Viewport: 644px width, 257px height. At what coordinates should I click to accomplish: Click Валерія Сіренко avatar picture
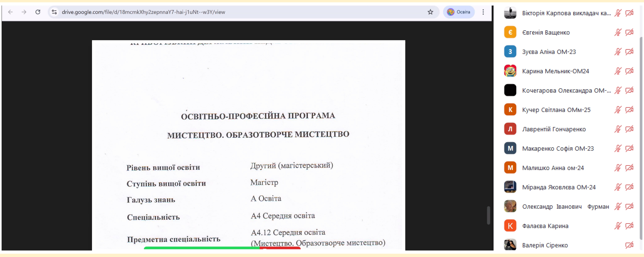point(510,245)
